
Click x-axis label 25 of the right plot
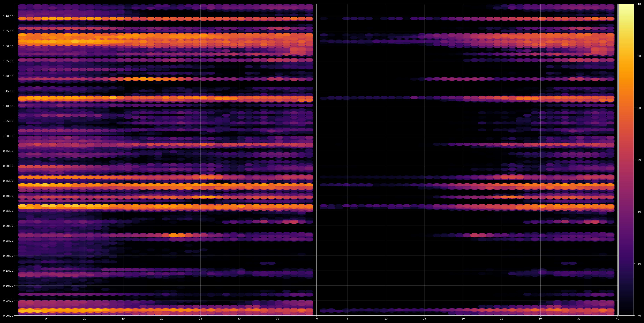(502, 319)
